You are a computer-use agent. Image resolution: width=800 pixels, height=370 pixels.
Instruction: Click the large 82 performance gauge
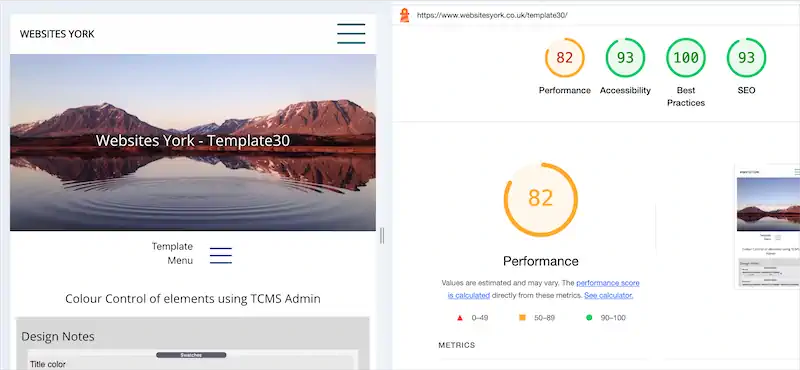541,200
